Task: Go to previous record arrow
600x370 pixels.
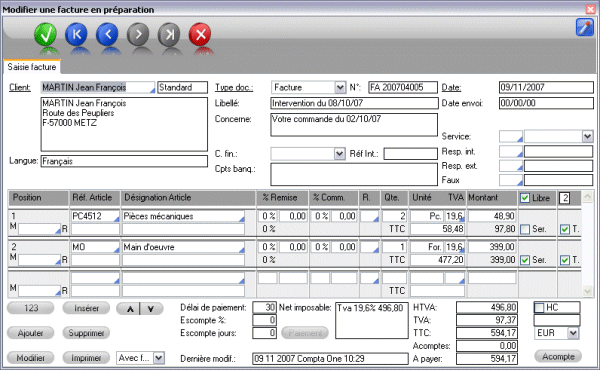Action: point(108,34)
